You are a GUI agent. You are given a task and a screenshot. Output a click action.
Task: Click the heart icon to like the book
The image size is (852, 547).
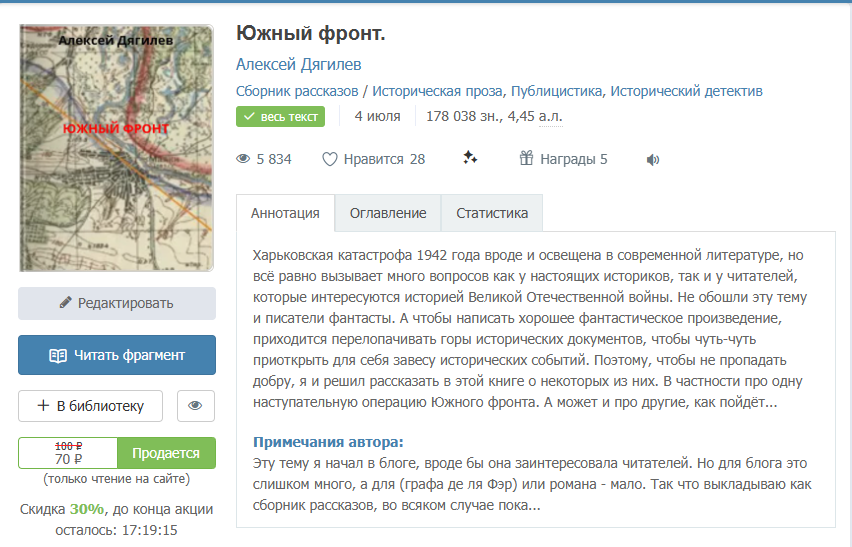[330, 159]
